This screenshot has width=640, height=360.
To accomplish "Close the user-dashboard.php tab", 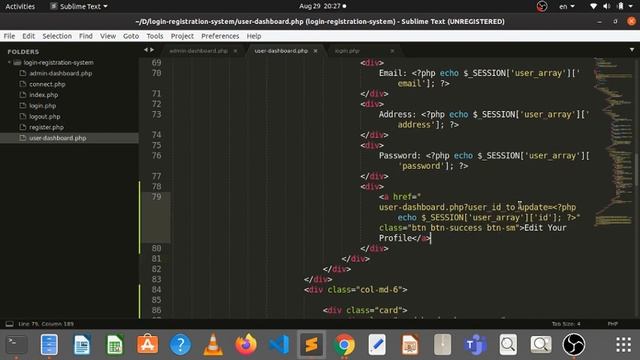I will (x=316, y=51).
